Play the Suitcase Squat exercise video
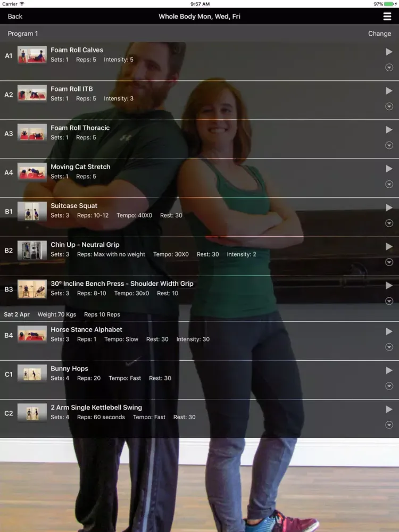Screen dimensions: 399x532 (389, 207)
